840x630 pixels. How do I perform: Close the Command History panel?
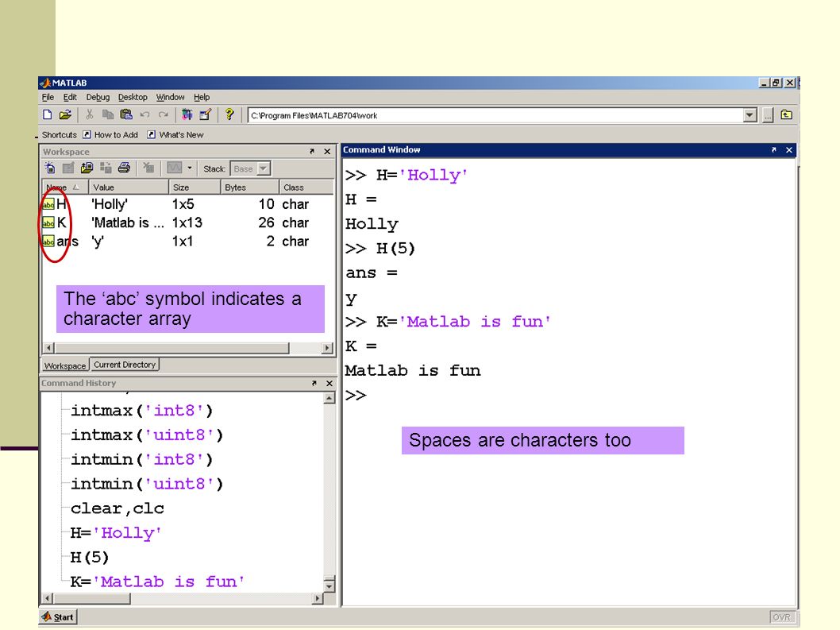329,384
